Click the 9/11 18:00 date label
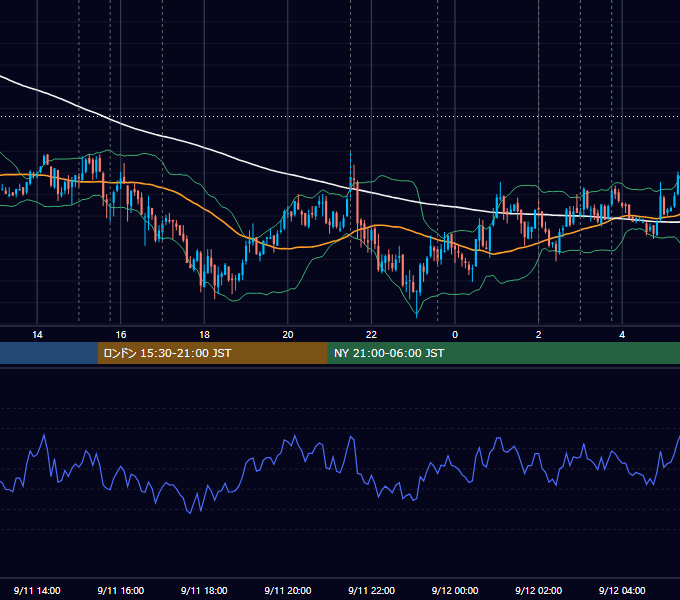 [x=204, y=590]
